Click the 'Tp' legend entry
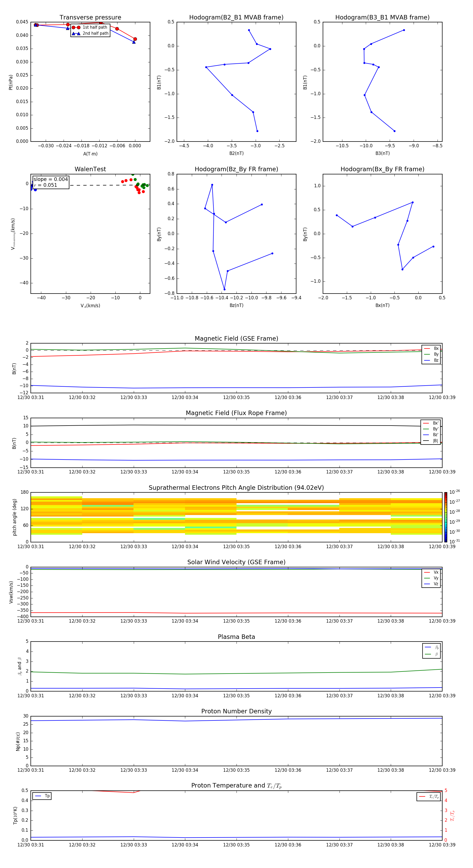473x868 pixels. (42, 796)
